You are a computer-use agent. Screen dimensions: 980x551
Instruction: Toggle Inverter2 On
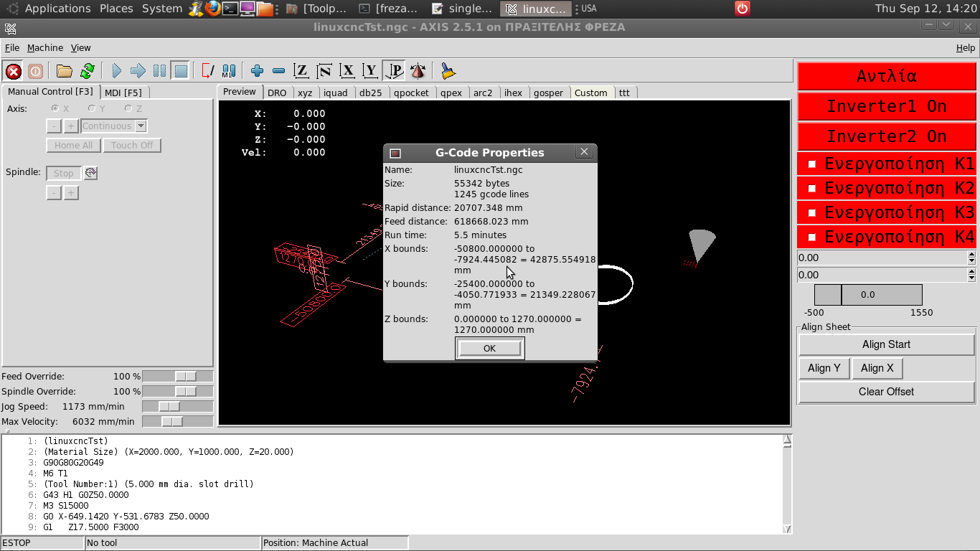(x=887, y=136)
